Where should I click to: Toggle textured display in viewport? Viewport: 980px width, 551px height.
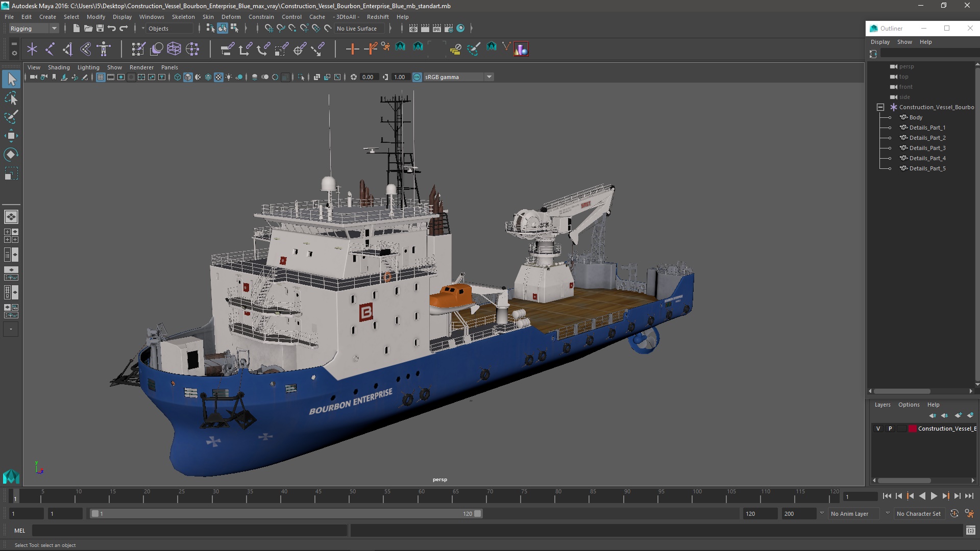point(218,77)
